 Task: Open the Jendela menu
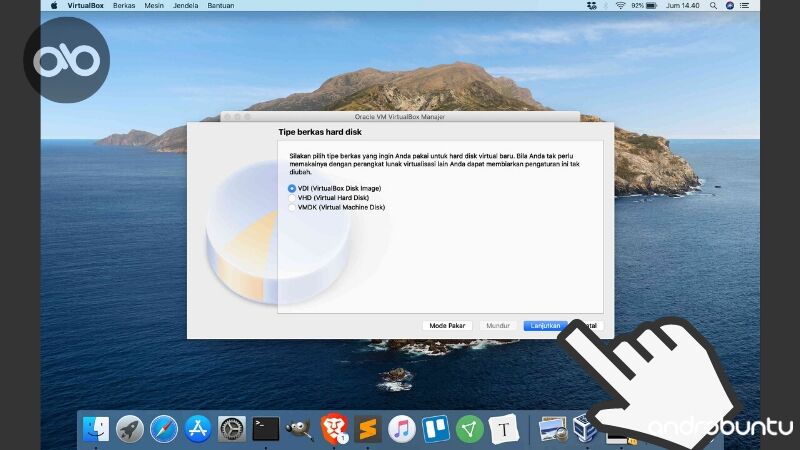click(x=186, y=6)
